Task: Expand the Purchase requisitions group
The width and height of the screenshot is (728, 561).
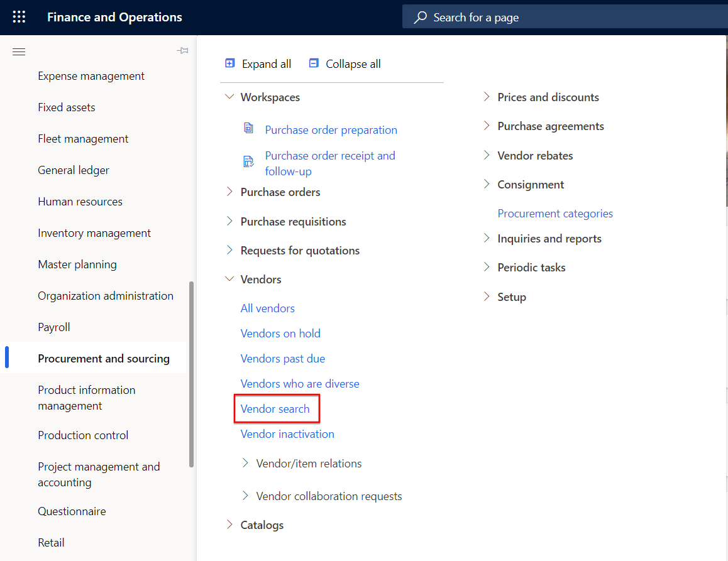Action: 229,221
